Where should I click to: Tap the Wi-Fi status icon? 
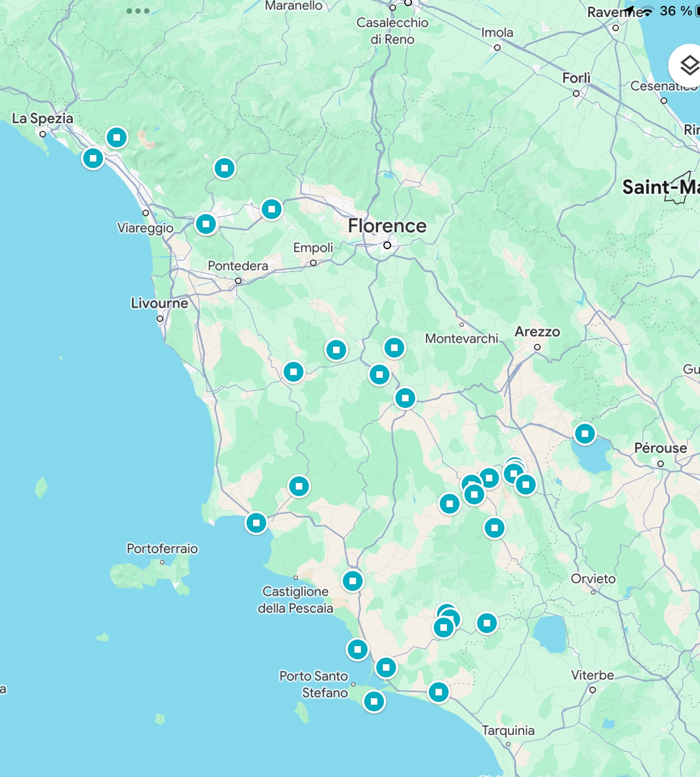647,11
